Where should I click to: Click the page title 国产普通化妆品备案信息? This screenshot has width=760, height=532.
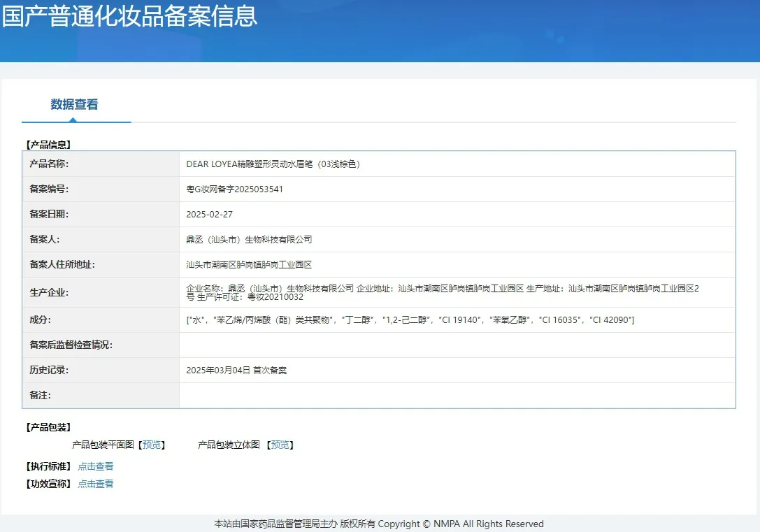(x=129, y=16)
